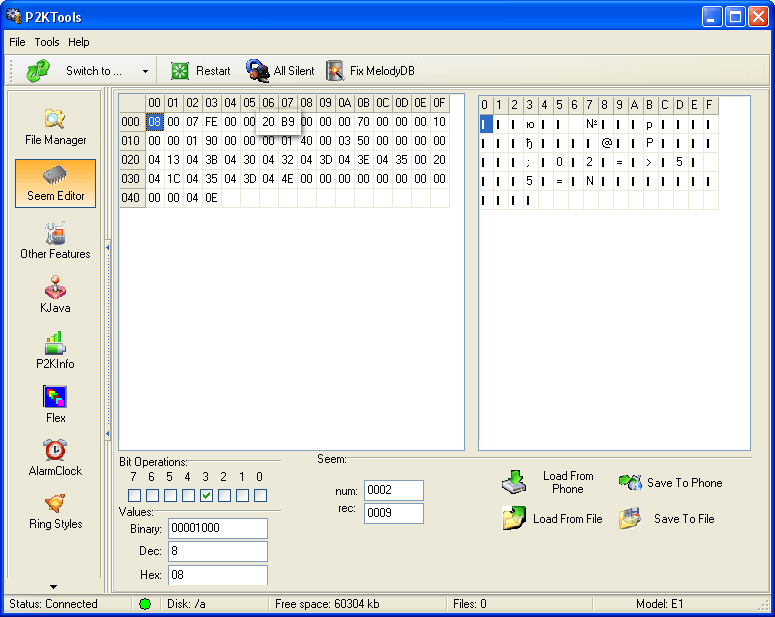The height and width of the screenshot is (617, 775).
Task: Collapse sidebar using upper splitter arrow
Action: [107, 247]
